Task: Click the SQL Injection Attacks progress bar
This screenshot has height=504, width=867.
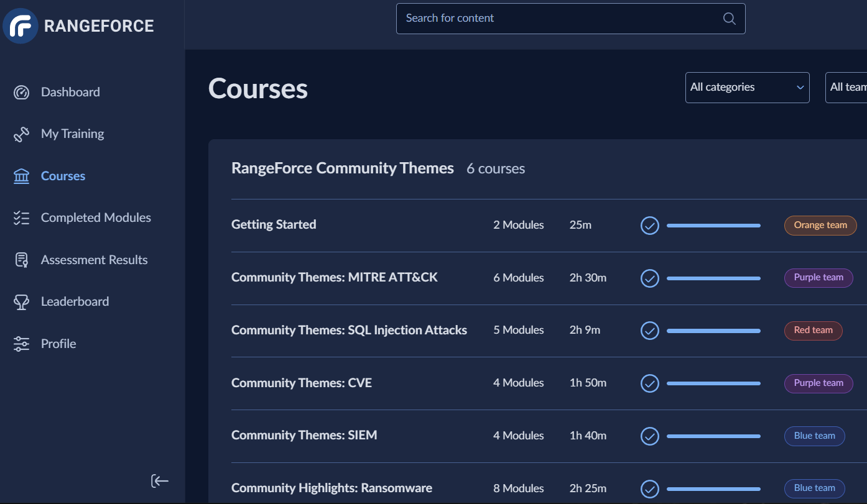Action: tap(713, 331)
